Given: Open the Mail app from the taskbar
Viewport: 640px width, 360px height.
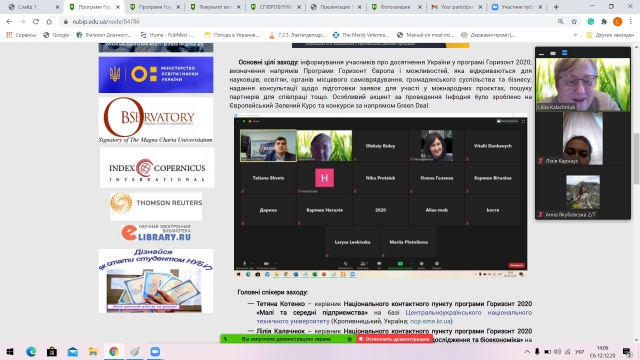Looking at the screenshot, I should click(73, 351).
